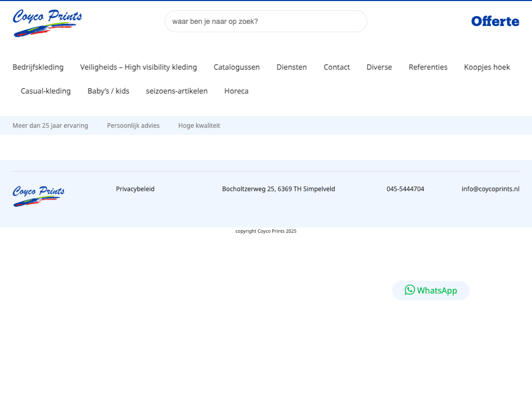Go to Catalogussen menu item

236,67
